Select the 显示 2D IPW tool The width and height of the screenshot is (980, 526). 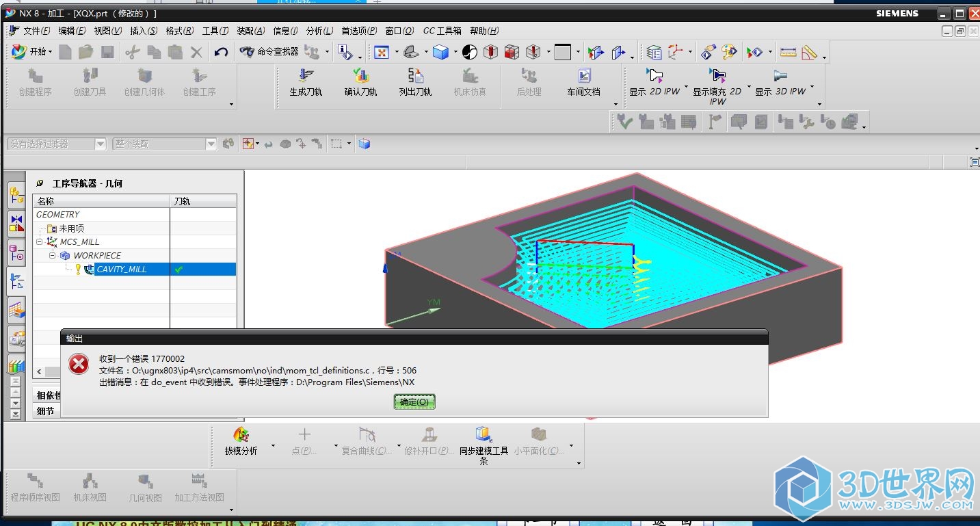point(654,82)
